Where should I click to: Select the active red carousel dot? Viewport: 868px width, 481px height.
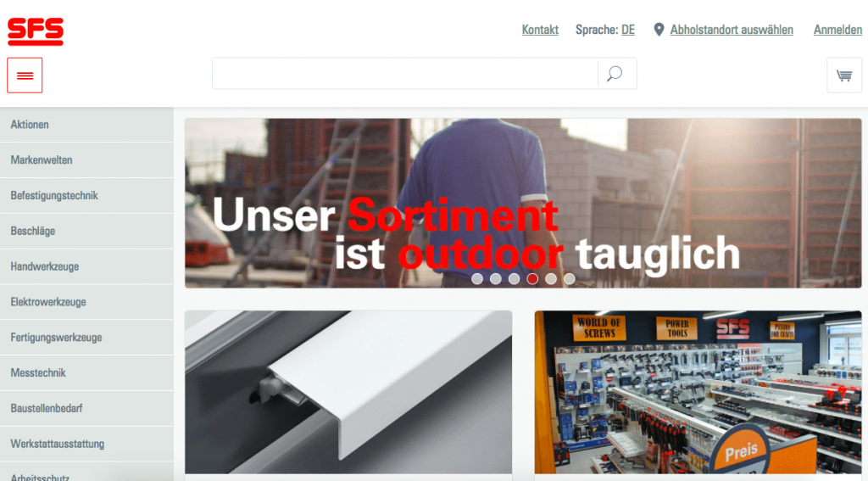pyautogui.click(x=532, y=279)
